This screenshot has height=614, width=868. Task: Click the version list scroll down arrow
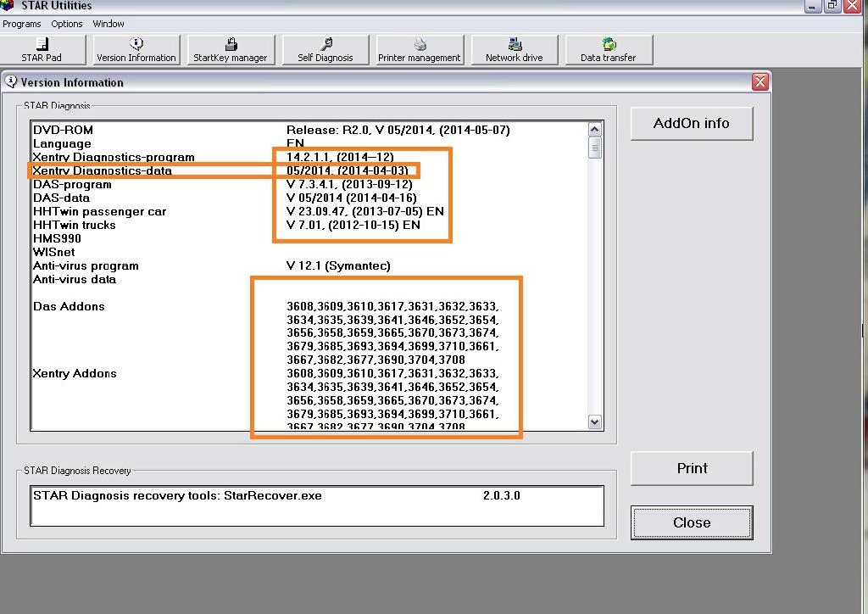pos(594,421)
